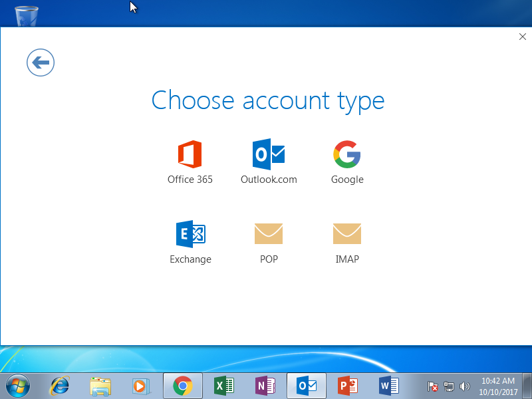Go back using the circled arrow
The width and height of the screenshot is (532, 399).
point(41,63)
